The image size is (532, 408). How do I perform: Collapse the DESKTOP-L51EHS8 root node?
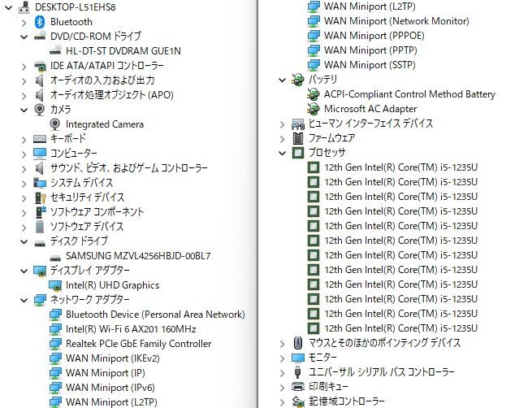click(8, 7)
